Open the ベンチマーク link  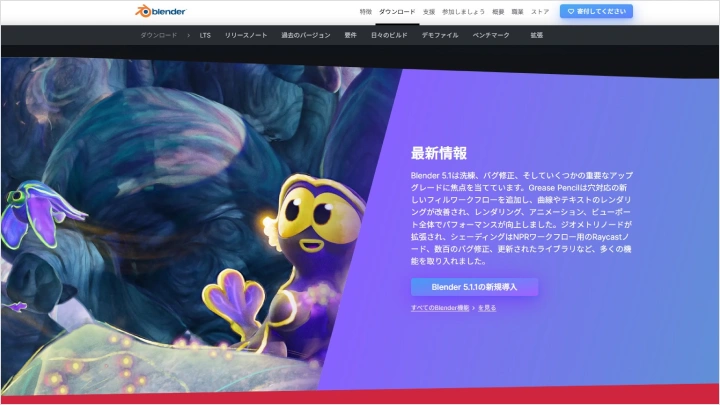click(x=491, y=35)
